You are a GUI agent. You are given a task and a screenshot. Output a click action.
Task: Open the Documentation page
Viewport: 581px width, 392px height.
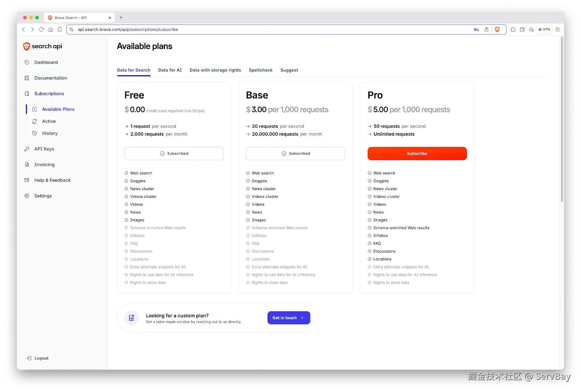[50, 78]
